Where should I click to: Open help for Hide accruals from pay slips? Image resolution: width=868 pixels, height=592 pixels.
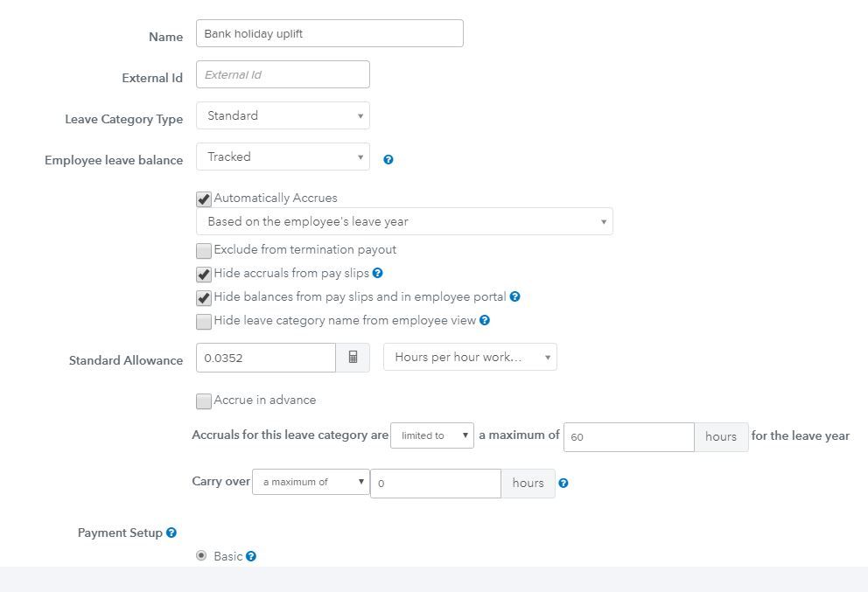377,273
